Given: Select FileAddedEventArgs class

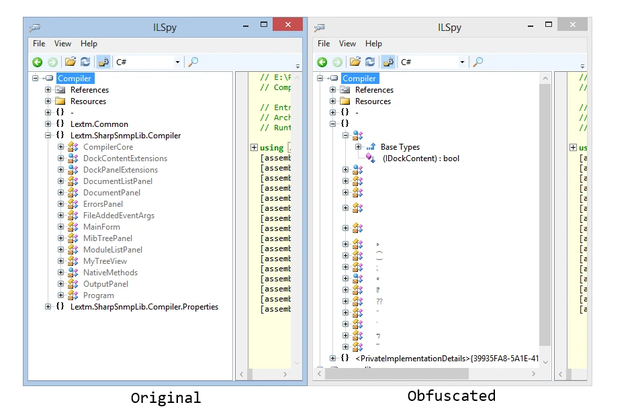Looking at the screenshot, I should pos(119,215).
